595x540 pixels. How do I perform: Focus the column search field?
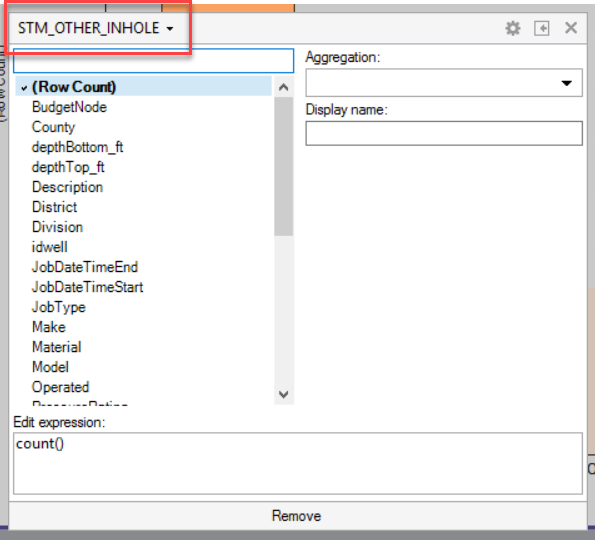(153, 61)
